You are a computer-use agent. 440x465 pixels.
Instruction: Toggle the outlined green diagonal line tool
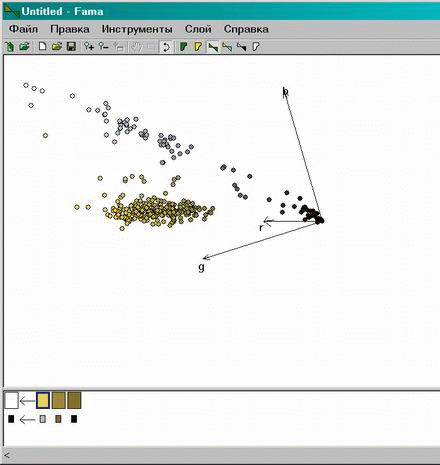[x=227, y=47]
